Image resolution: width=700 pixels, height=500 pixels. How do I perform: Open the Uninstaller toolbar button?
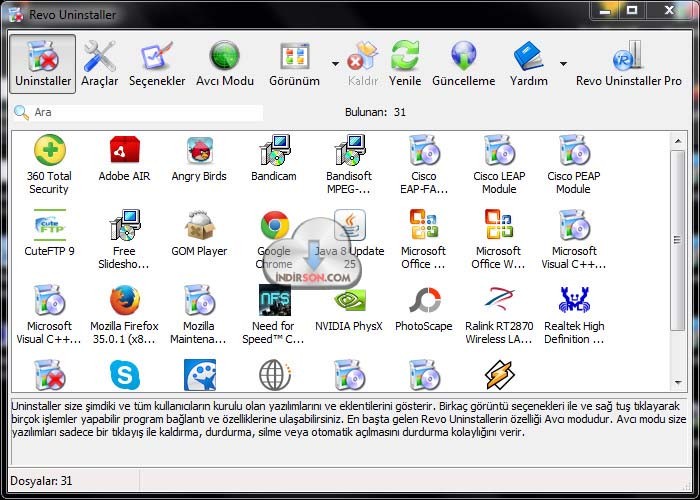(x=43, y=64)
